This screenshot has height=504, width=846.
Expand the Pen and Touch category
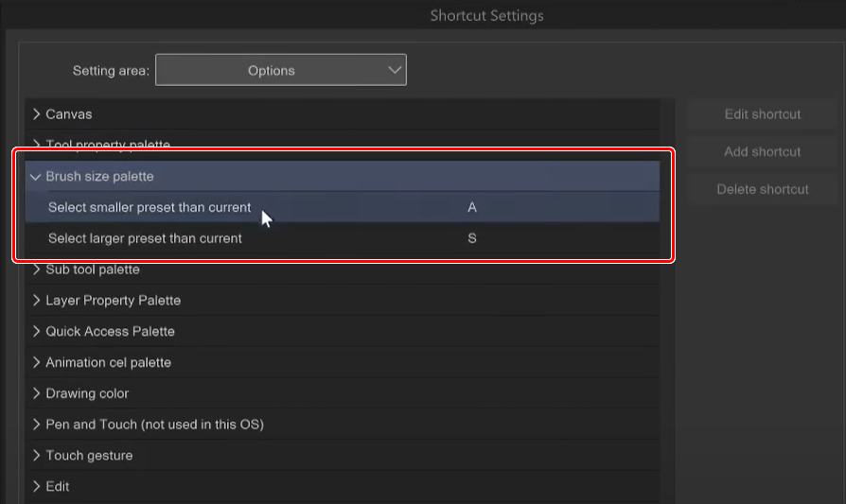pos(36,425)
